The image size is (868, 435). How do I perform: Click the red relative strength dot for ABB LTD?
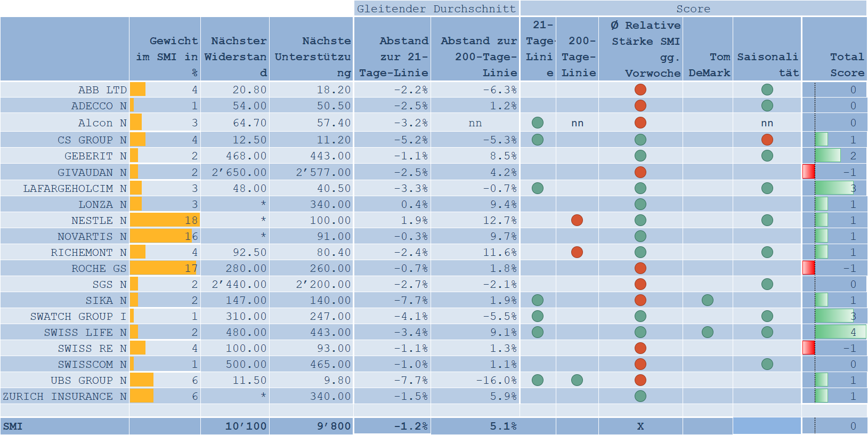[x=640, y=90]
